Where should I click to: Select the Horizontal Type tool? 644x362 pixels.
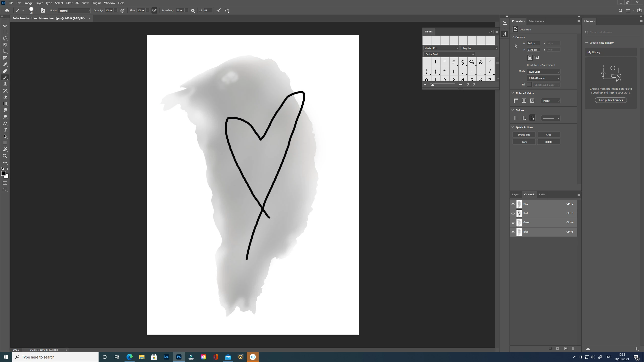[x=5, y=130]
